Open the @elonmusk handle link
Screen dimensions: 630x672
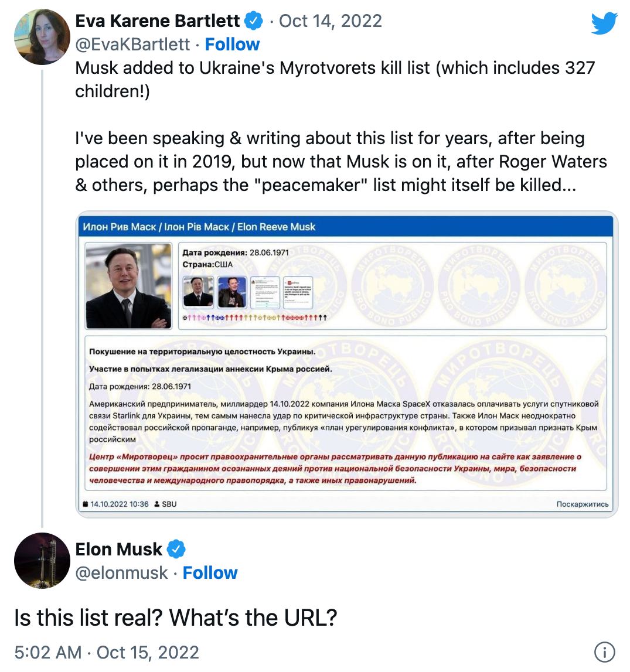[x=121, y=573]
